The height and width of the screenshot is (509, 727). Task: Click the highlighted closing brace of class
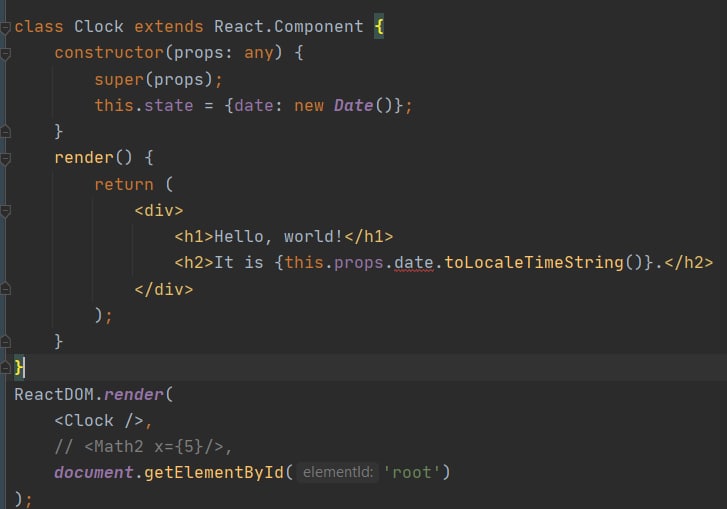pyautogui.click(x=19, y=368)
